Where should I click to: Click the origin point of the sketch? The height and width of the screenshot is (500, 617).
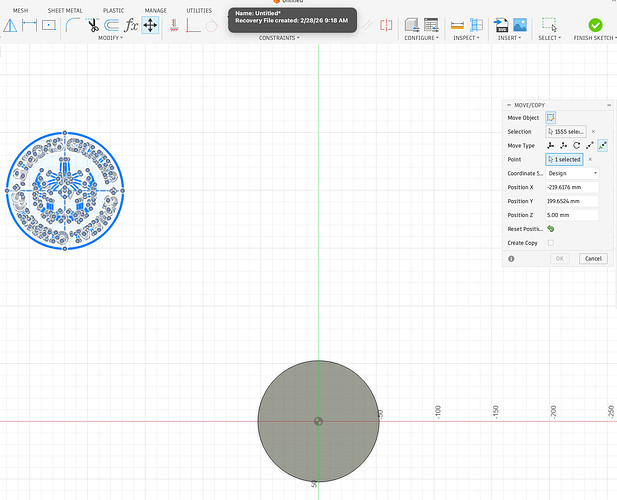(318, 421)
